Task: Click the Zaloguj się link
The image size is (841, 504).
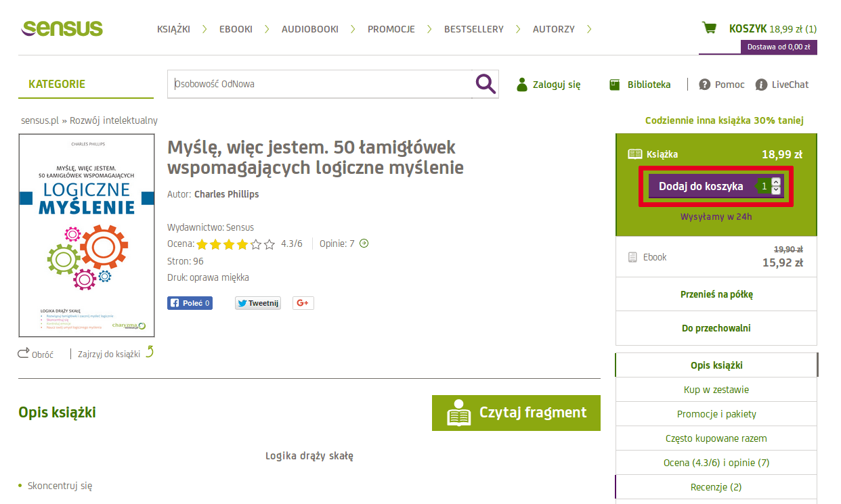Action: (557, 85)
